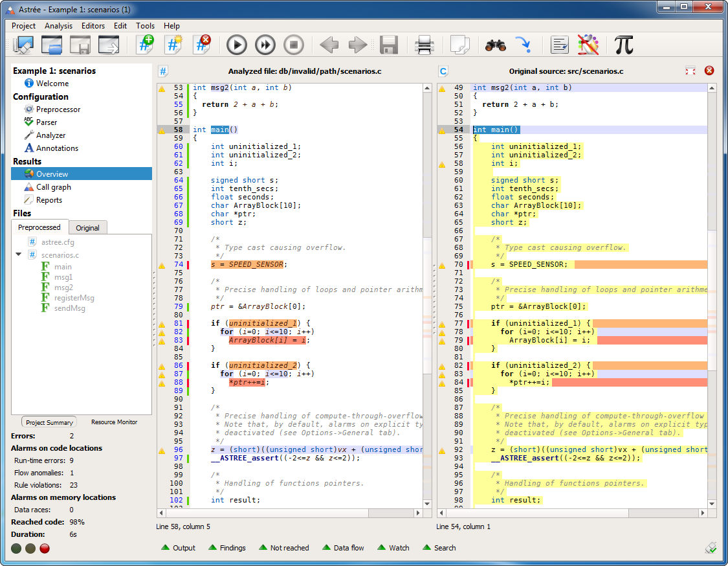
Task: Click the warning triangle beside line 58 of the original source
Action: coord(442,164)
